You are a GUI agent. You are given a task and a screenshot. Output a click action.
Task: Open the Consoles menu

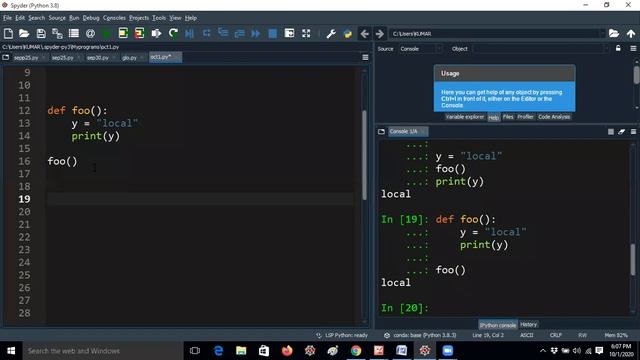[114, 18]
